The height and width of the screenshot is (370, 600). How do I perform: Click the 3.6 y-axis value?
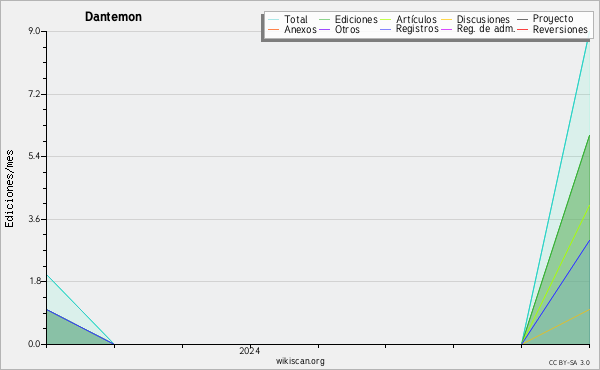point(34,219)
